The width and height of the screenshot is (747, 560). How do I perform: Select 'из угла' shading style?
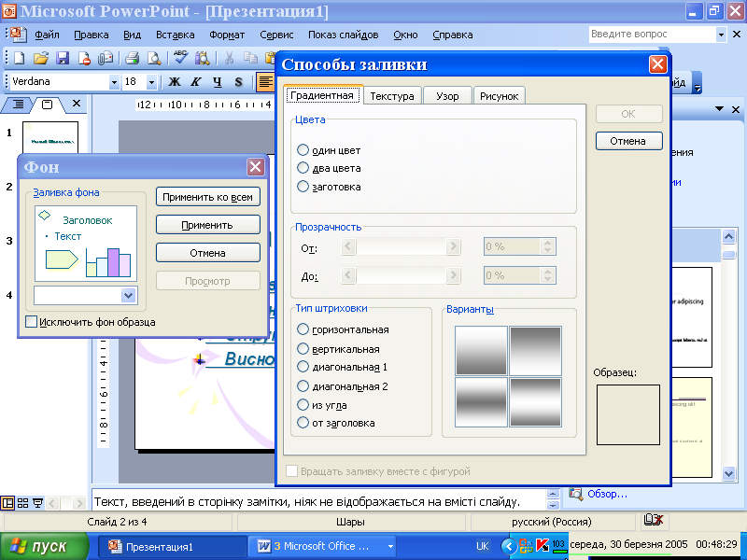pyautogui.click(x=303, y=405)
